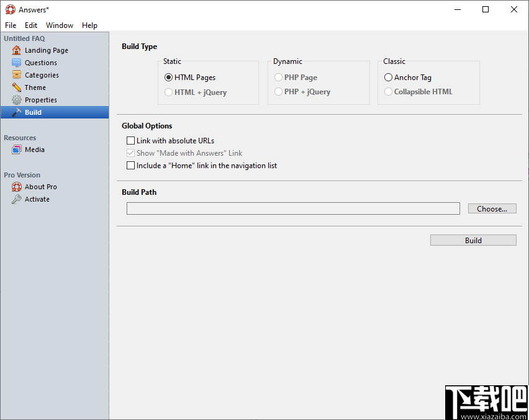Open the Window menu

pyautogui.click(x=60, y=25)
